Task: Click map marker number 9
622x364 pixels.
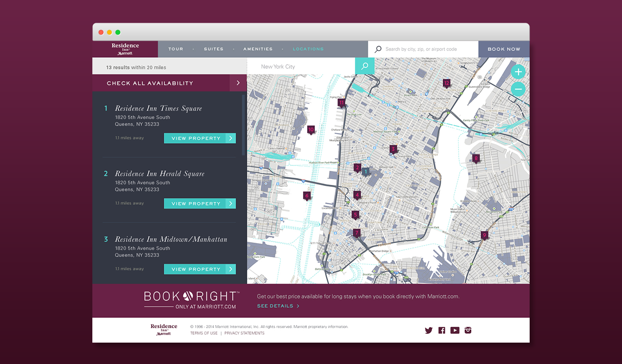Action: [484, 235]
